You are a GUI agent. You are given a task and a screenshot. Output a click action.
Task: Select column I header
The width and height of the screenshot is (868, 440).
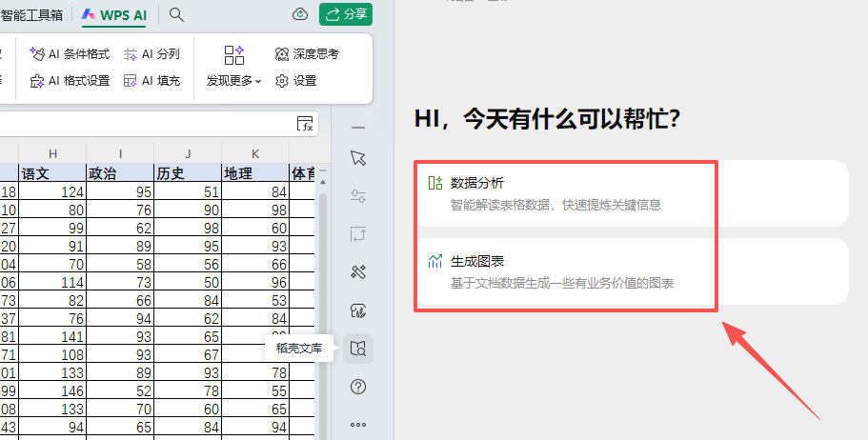click(x=120, y=154)
